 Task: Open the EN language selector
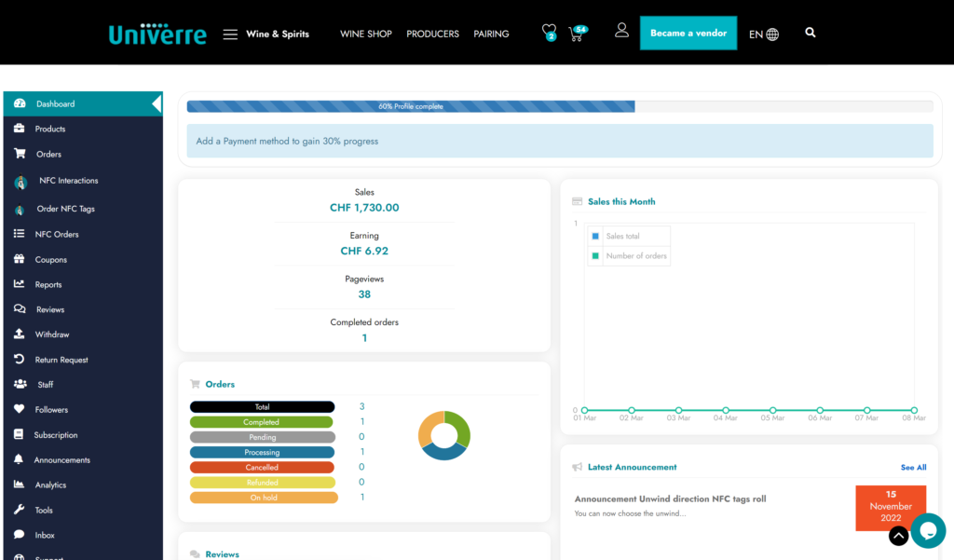click(764, 34)
